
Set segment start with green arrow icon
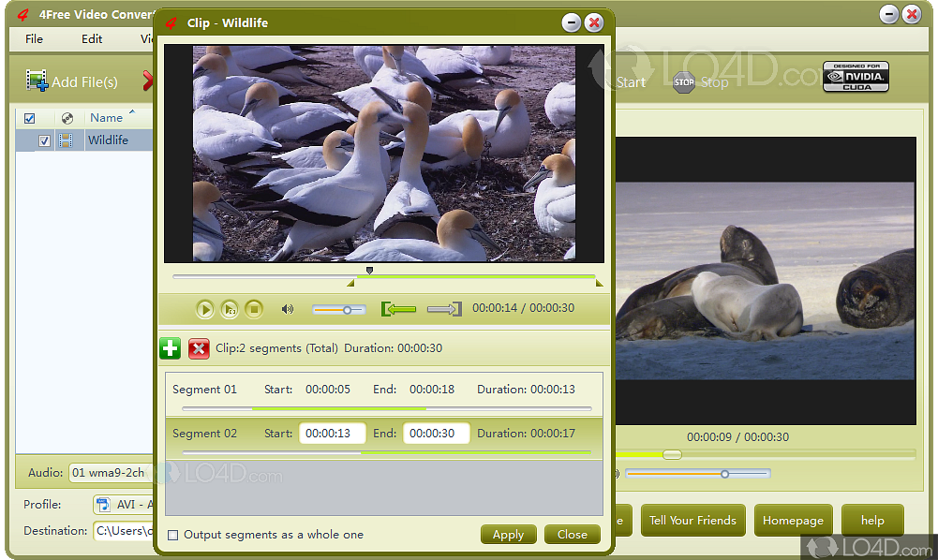pos(398,308)
